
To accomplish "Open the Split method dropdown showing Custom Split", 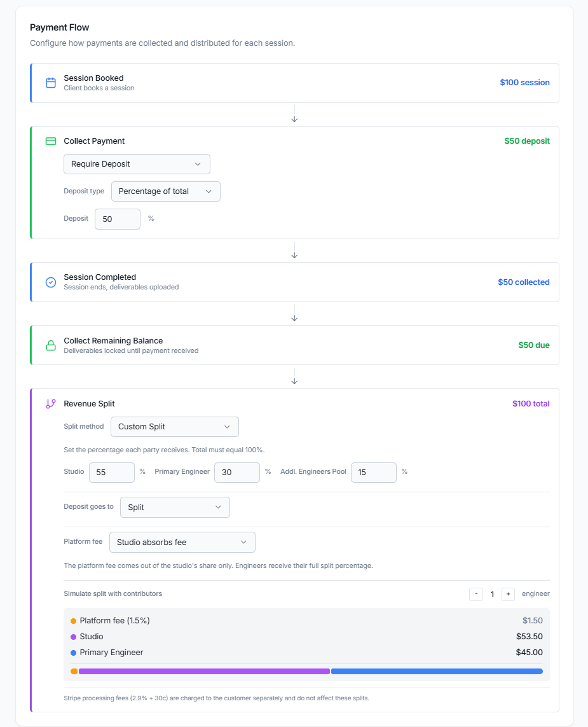I will (x=175, y=427).
